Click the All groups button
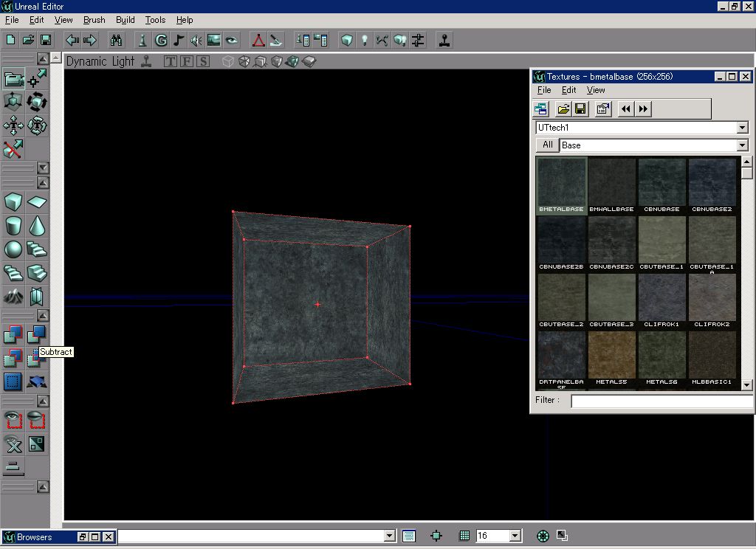This screenshot has height=549, width=756. (x=547, y=145)
